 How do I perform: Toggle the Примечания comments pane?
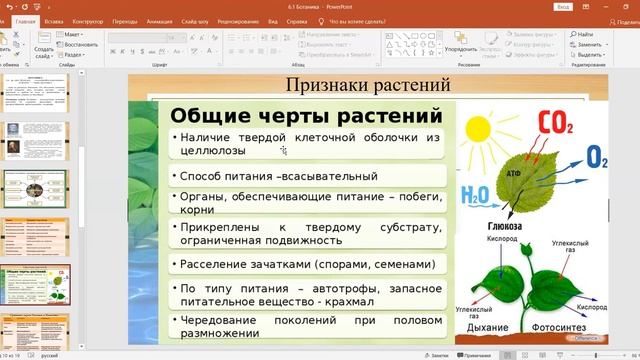474,356
